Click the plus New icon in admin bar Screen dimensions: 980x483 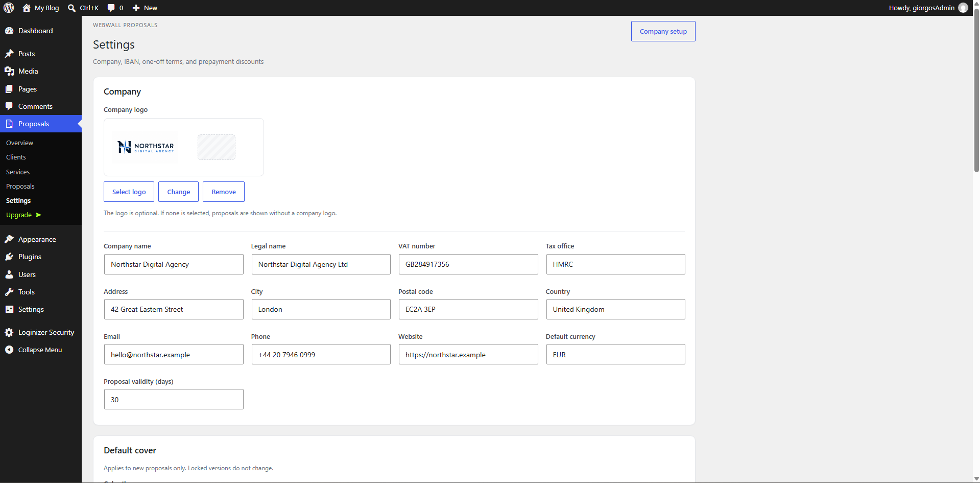(136, 8)
